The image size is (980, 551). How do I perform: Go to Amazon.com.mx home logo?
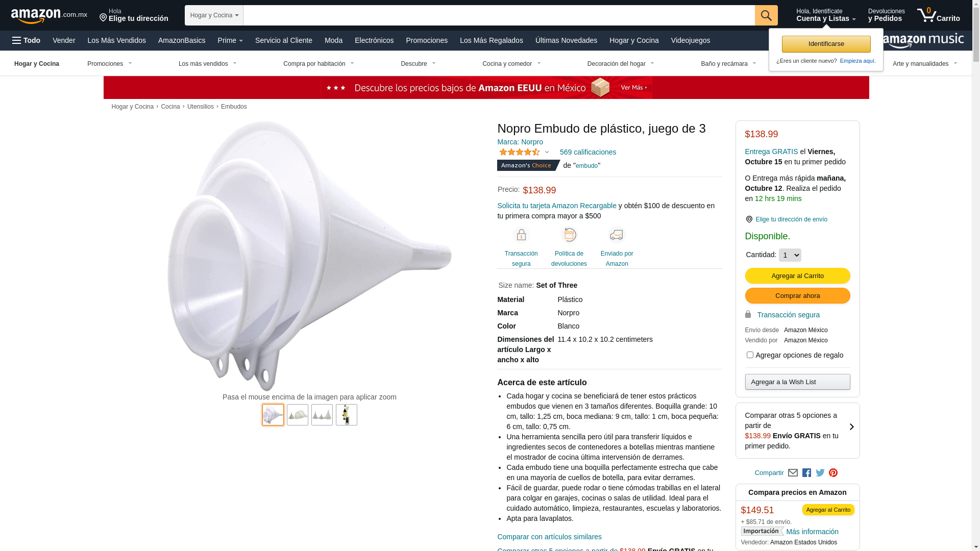pos(49,15)
